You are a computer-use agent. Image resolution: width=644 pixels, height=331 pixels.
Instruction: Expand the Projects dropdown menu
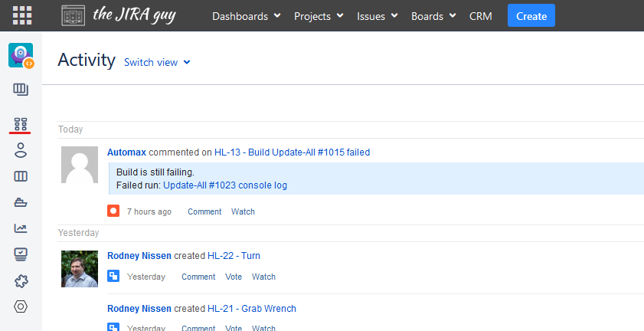tap(318, 16)
